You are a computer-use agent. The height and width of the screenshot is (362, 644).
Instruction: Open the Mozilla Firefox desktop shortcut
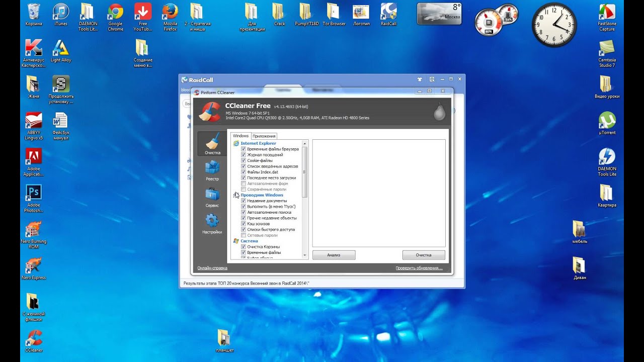(x=170, y=17)
